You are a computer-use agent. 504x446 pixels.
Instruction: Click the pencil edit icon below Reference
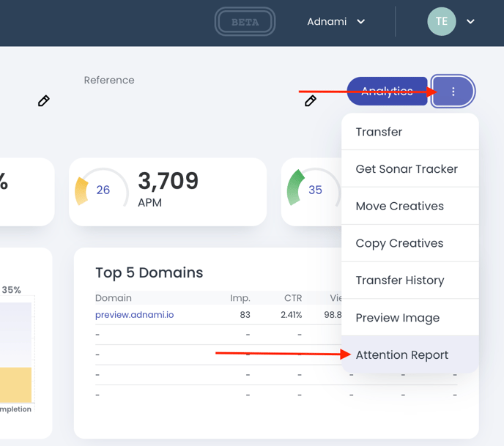[x=44, y=100]
